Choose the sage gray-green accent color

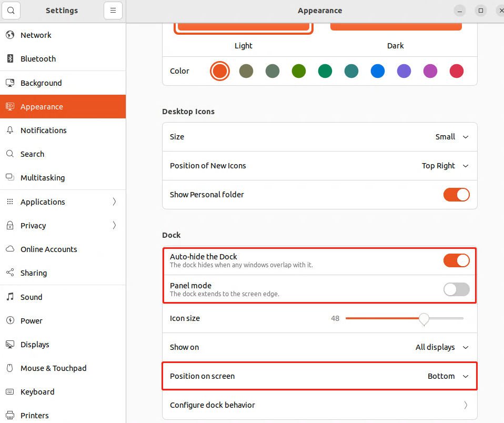[273, 71]
